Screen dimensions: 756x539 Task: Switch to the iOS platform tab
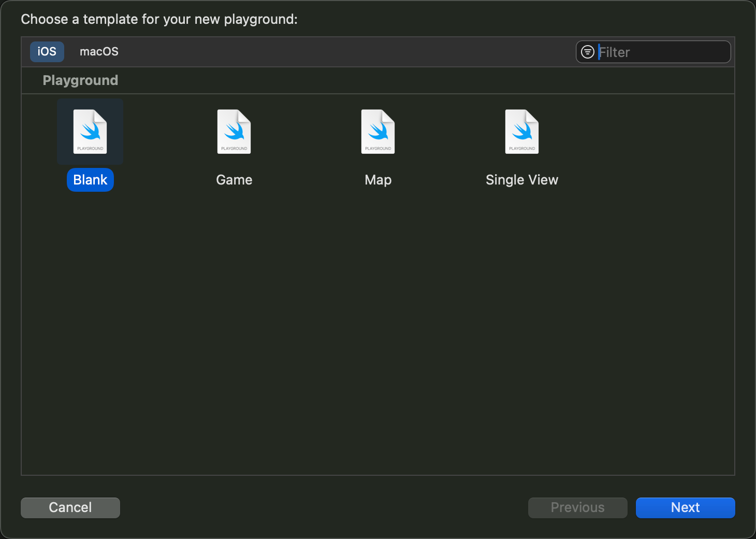[47, 52]
